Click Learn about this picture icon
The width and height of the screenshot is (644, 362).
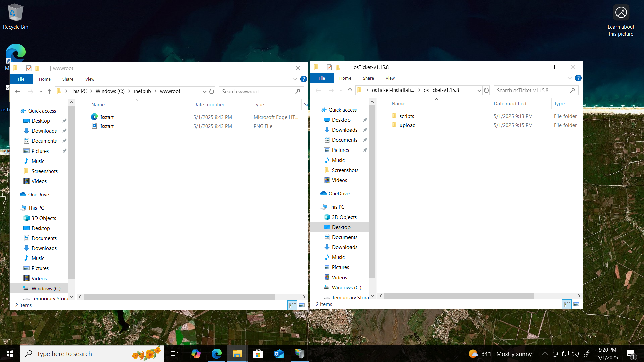coord(621,20)
